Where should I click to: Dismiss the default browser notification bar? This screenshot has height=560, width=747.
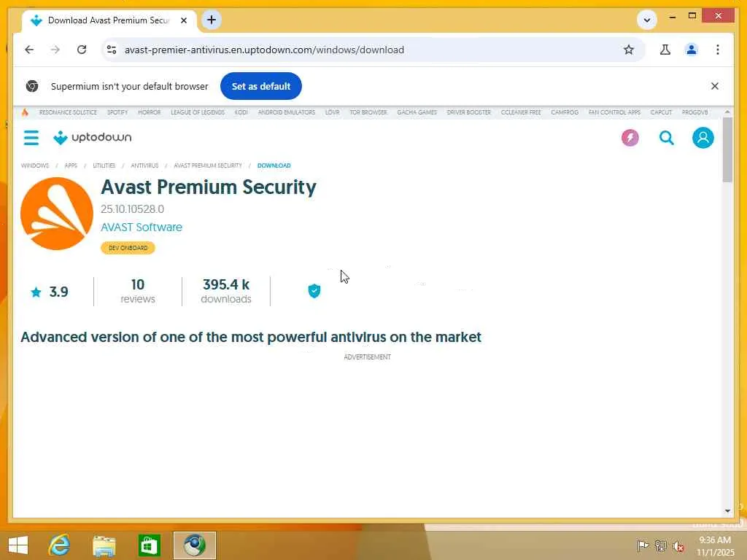pos(714,86)
